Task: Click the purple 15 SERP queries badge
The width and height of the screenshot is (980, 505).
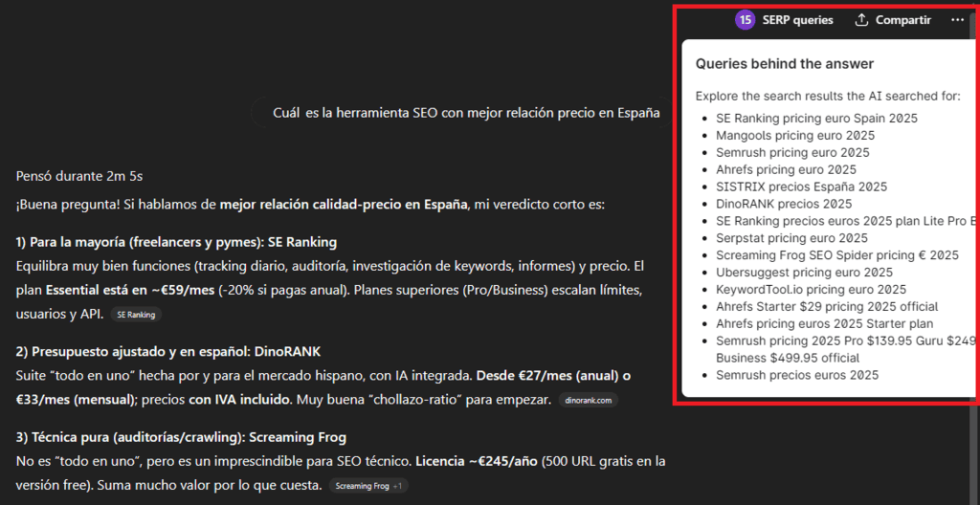Action: [745, 20]
